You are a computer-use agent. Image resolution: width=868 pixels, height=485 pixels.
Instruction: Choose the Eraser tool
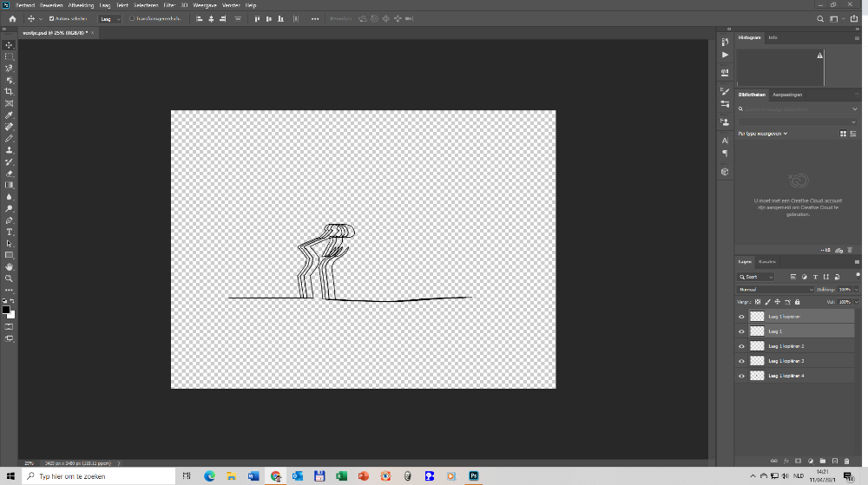(10, 174)
